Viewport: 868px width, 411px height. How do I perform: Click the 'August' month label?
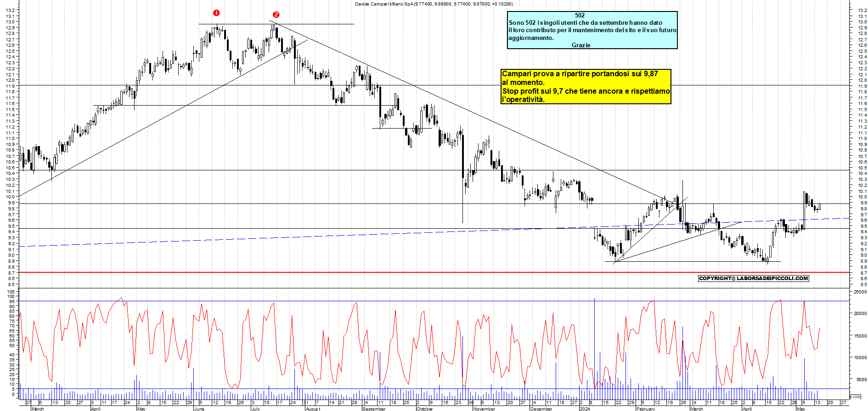(313, 409)
